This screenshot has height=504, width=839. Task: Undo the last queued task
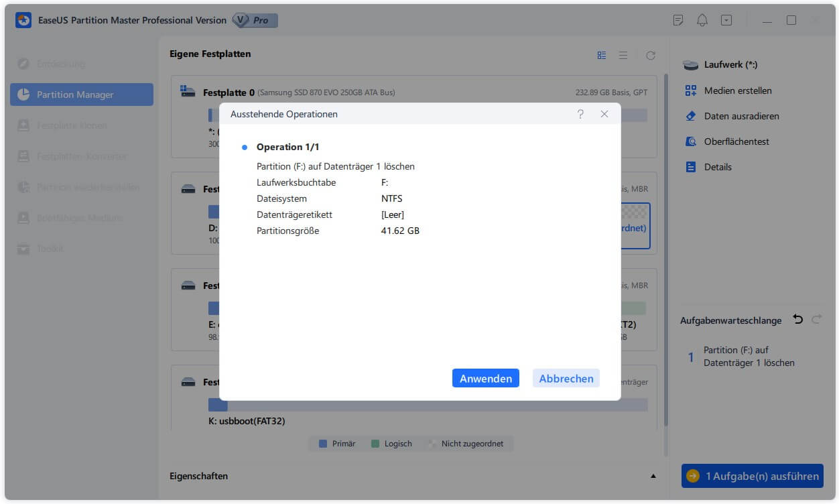tap(797, 320)
